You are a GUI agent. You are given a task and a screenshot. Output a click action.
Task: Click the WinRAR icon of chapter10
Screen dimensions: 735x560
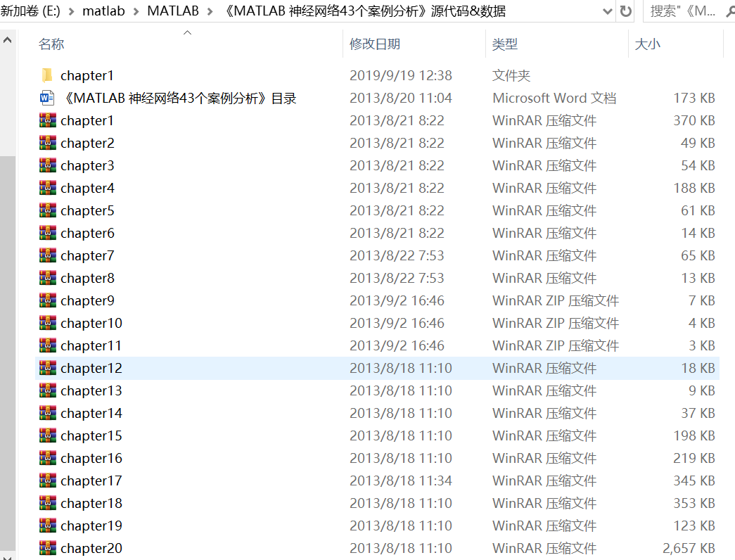pyautogui.click(x=48, y=323)
